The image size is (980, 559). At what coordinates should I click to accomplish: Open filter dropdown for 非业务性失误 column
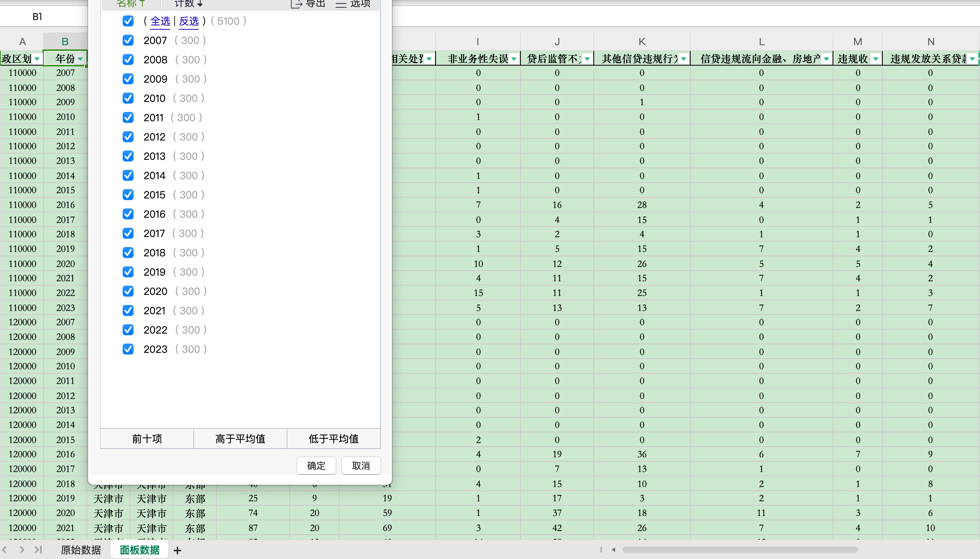point(514,59)
